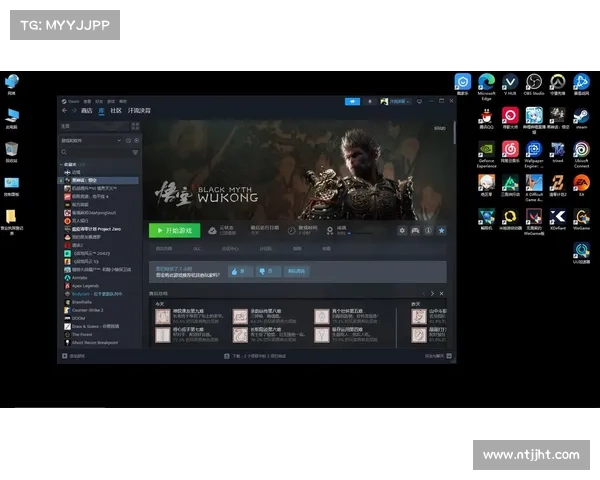The image size is (600, 480).
Task: Open the Steam game settings gear icon
Action: [x=402, y=230]
